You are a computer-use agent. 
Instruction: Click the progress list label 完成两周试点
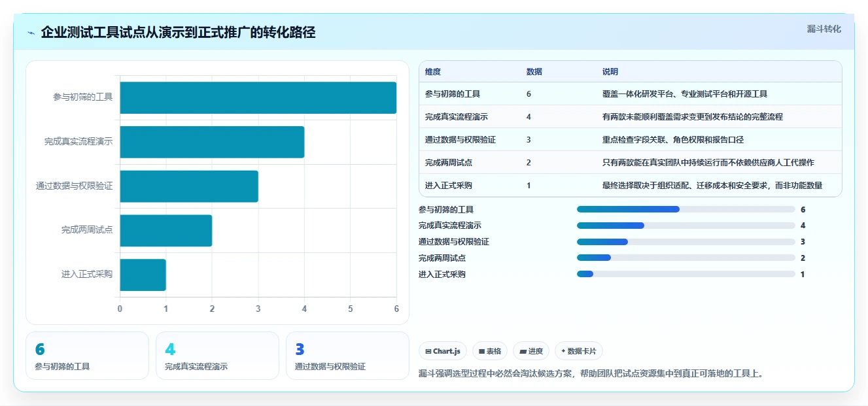442,258
